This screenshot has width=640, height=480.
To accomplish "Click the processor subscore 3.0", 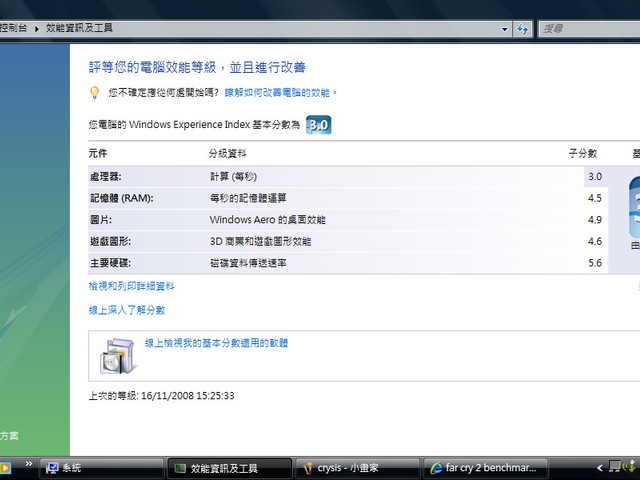I will pyautogui.click(x=595, y=177).
